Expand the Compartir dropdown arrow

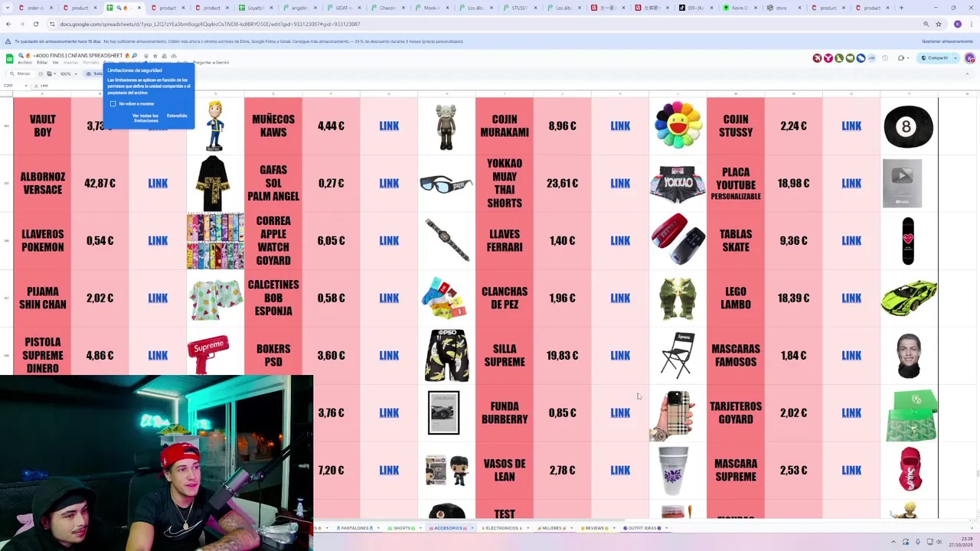pyautogui.click(x=955, y=58)
